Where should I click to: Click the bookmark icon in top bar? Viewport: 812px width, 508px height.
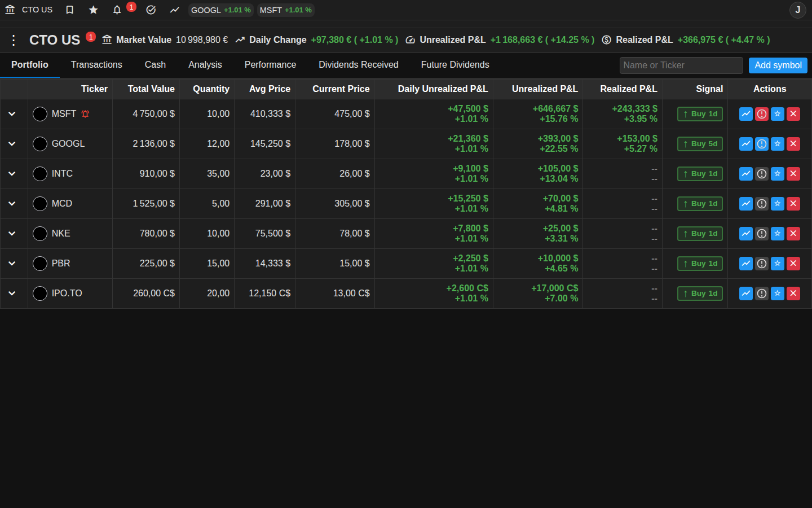point(69,10)
